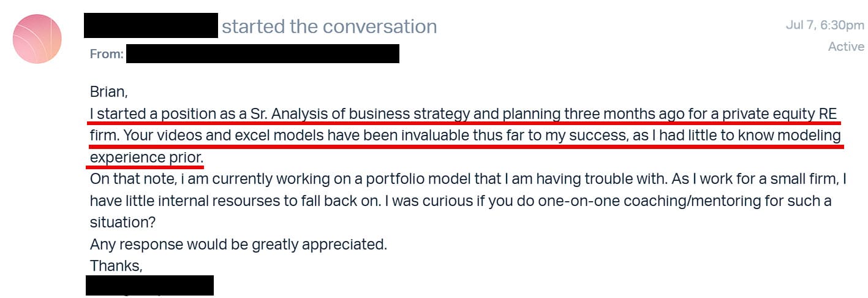Click "Any response would be greatly appreciated."

(x=238, y=244)
